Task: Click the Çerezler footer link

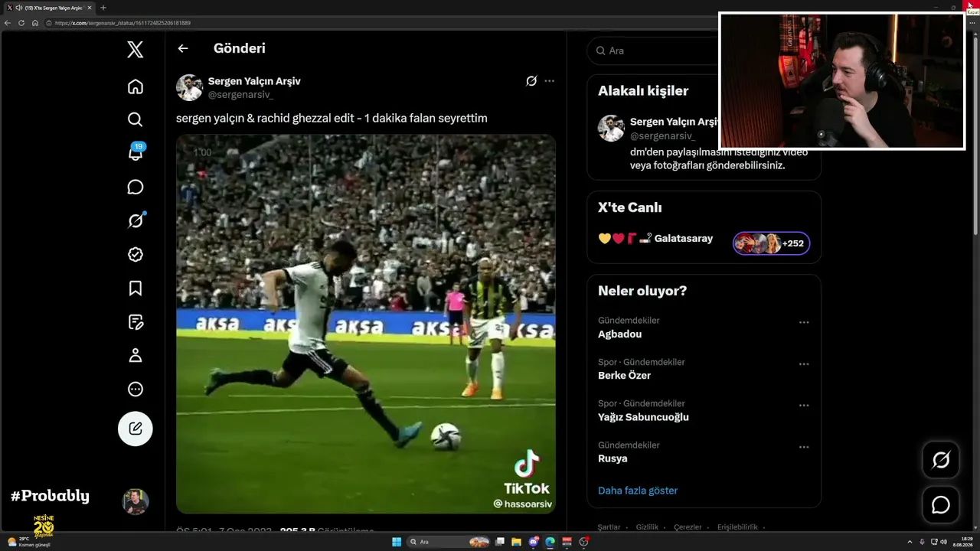Action: point(688,527)
